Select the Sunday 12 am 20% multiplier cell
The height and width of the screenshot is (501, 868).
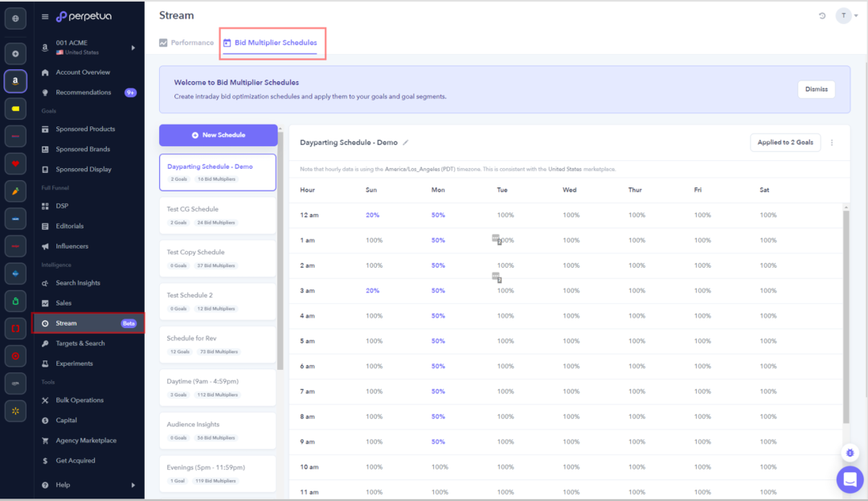[x=372, y=216]
